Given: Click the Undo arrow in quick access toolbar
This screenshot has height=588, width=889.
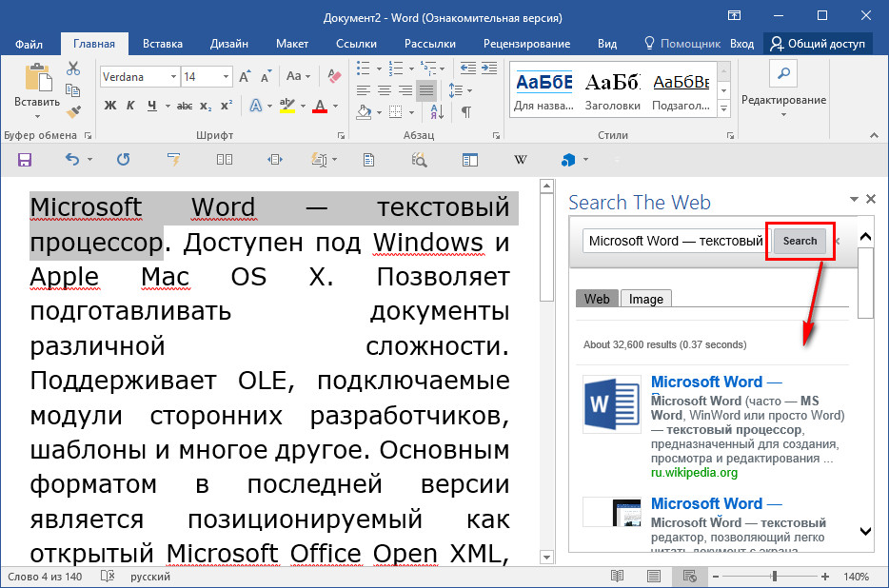Looking at the screenshot, I should (x=72, y=159).
